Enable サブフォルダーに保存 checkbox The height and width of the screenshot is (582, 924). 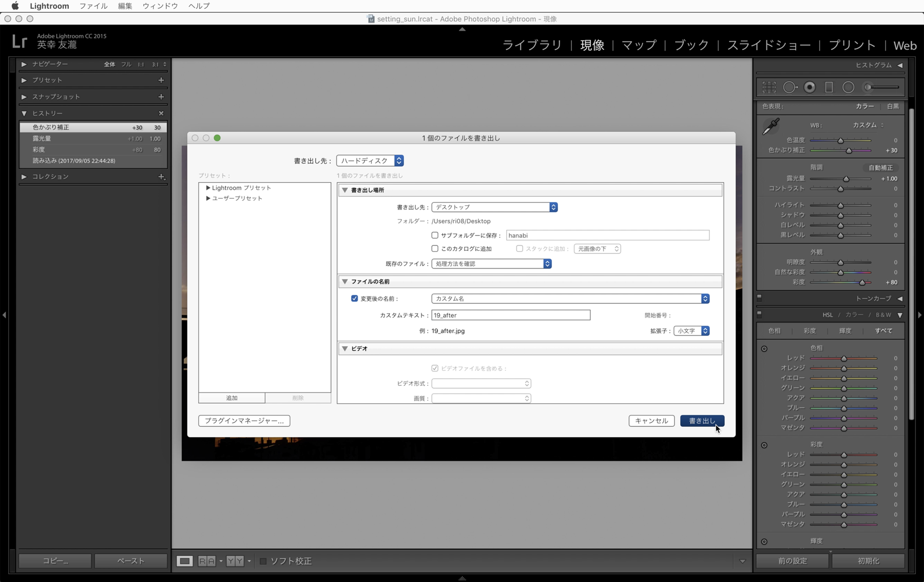pyautogui.click(x=435, y=235)
